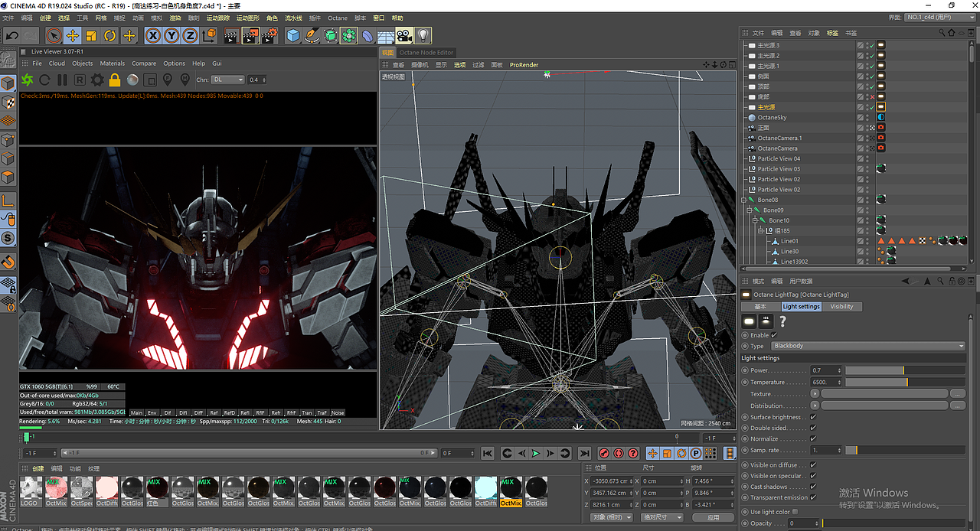Open the Live Viewer Objects menu

(82, 64)
